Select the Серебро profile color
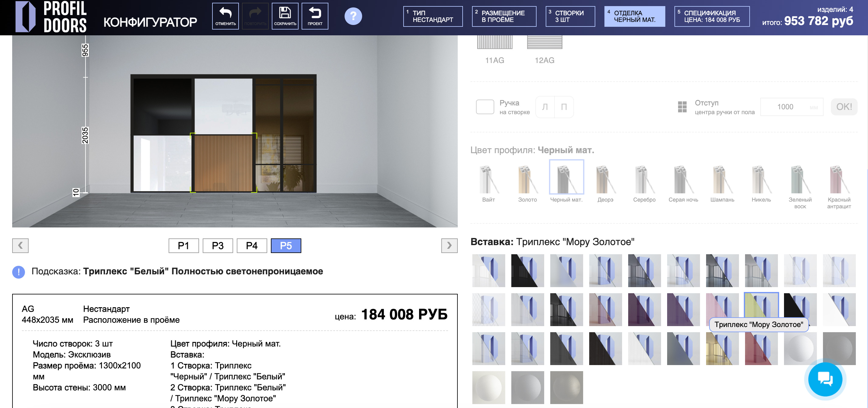This screenshot has height=408, width=868. (644, 184)
